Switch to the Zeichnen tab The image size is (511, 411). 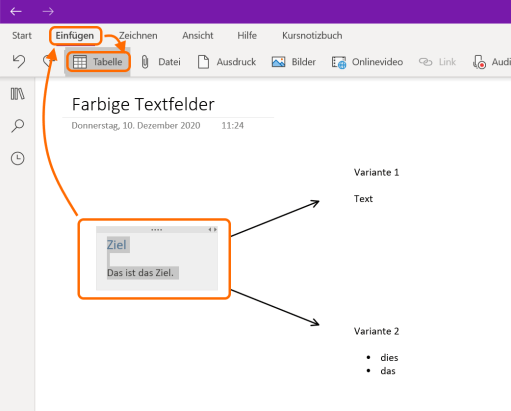coord(138,36)
